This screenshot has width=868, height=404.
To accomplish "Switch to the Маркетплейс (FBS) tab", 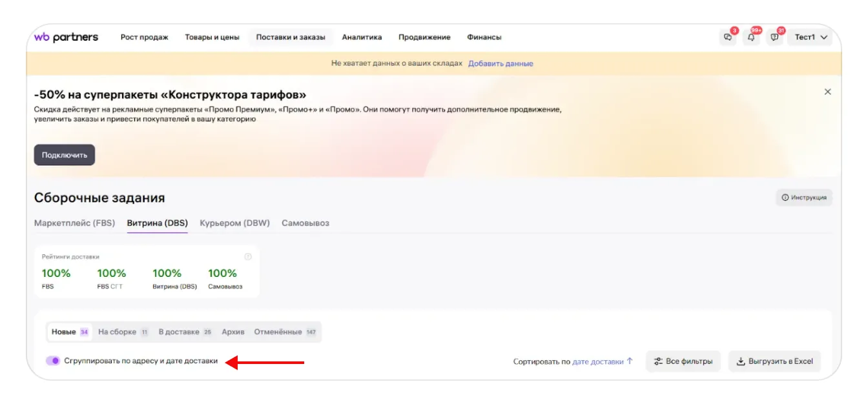I will (74, 223).
